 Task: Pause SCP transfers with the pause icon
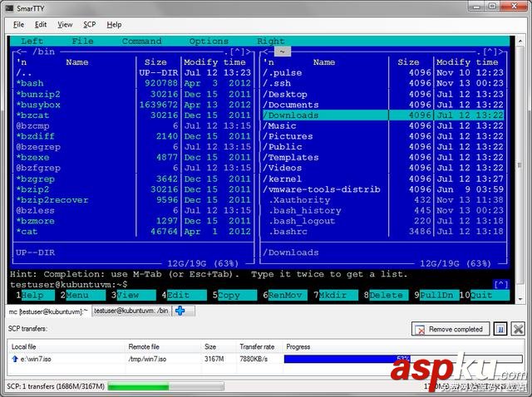[x=500, y=329]
